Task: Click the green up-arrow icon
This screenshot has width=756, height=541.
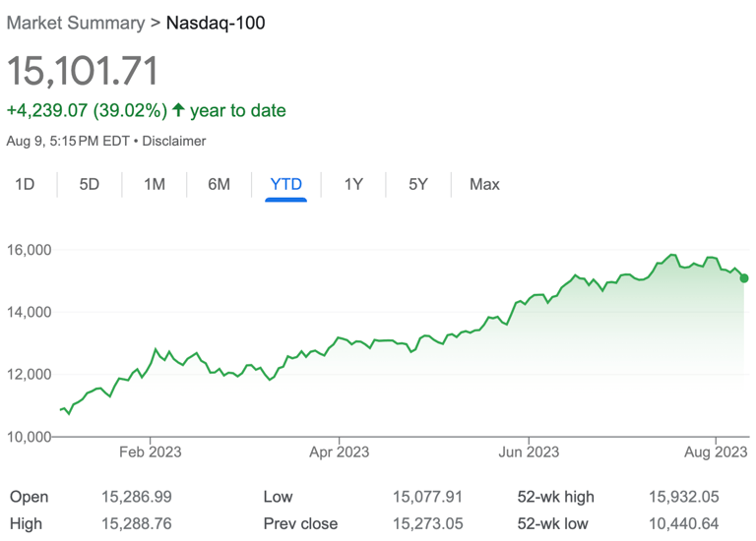Action: pos(178,110)
